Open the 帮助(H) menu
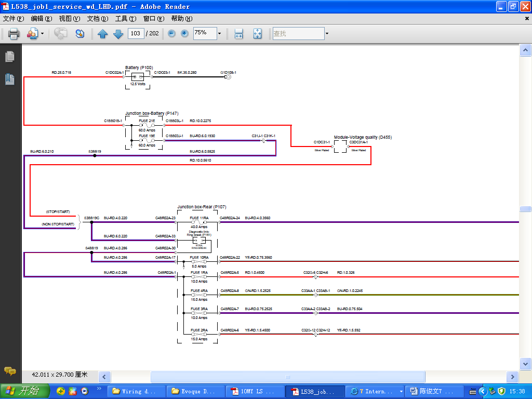The image size is (532, 399). 182,19
